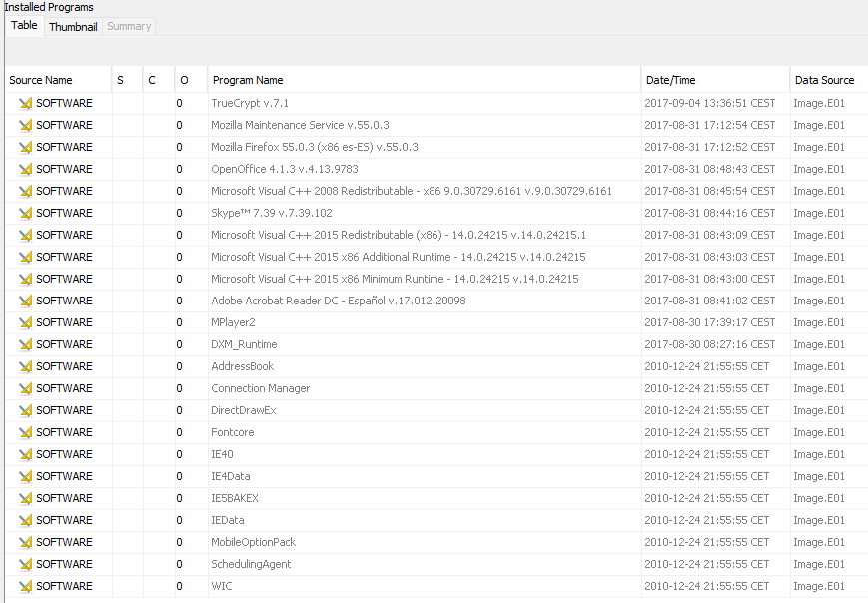This screenshot has height=603, width=868.
Task: Select the Fontcore program name
Action: 233,432
